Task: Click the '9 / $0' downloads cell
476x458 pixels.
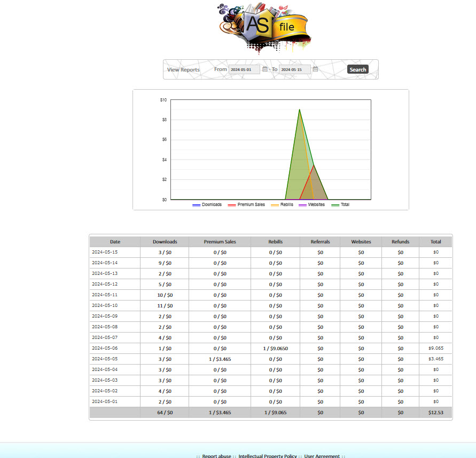Action: (x=165, y=263)
